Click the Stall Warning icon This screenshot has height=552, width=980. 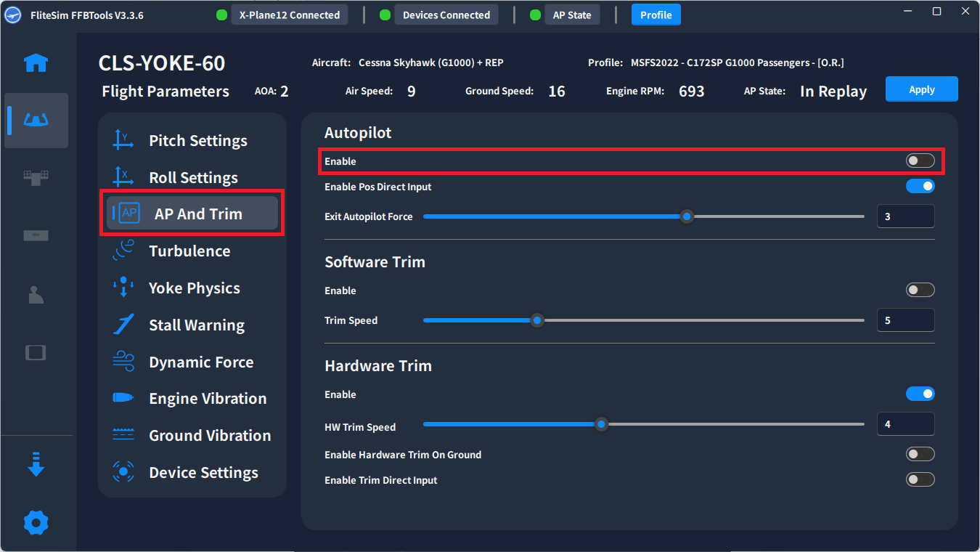[x=123, y=325]
